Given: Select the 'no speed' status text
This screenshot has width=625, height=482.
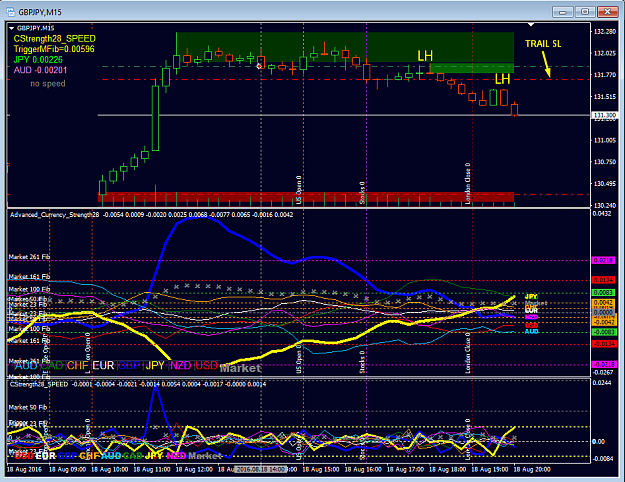Looking at the screenshot, I should [48, 84].
